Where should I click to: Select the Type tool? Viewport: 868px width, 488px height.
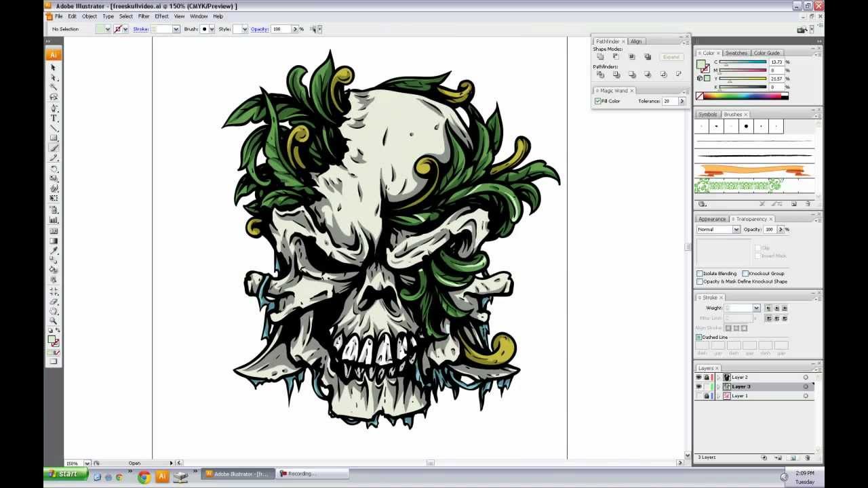tap(54, 117)
